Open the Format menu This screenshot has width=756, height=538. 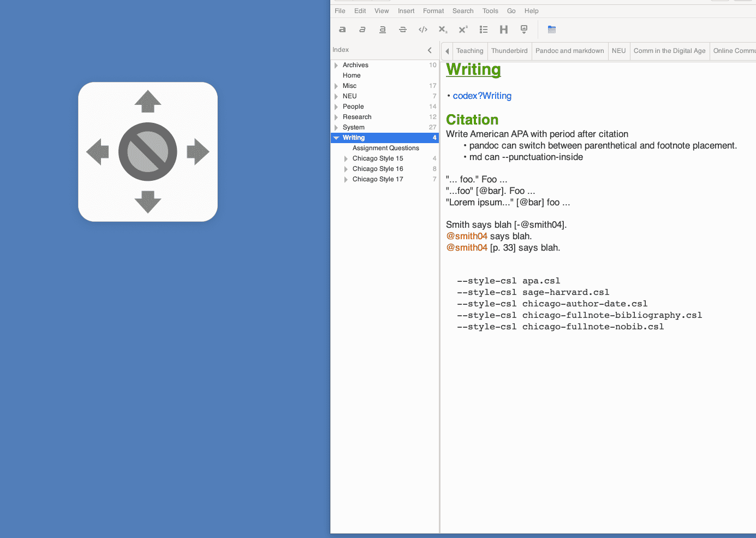point(433,11)
